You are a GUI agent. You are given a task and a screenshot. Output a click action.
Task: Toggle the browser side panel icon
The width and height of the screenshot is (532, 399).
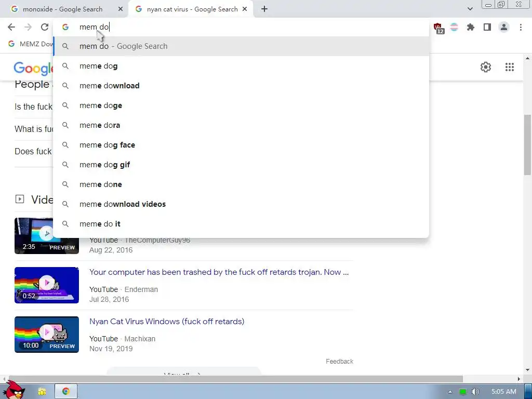pyautogui.click(x=487, y=27)
